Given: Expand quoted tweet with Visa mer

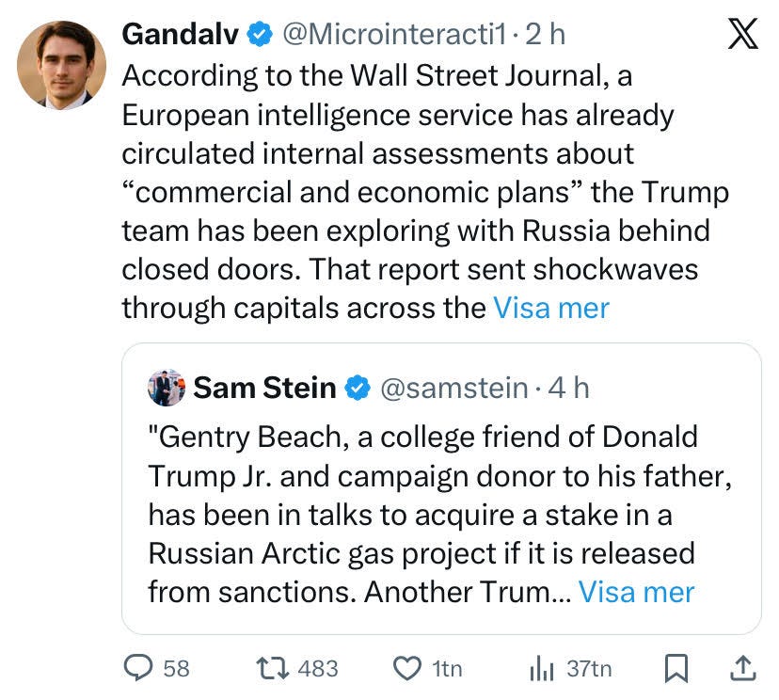Looking at the screenshot, I should pos(636,592).
